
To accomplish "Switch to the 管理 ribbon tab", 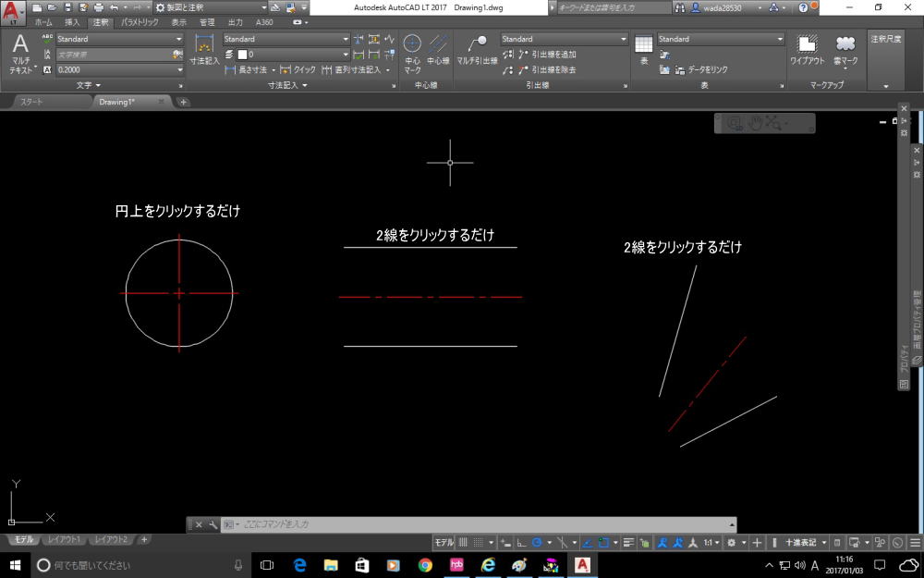I will pyautogui.click(x=207, y=22).
